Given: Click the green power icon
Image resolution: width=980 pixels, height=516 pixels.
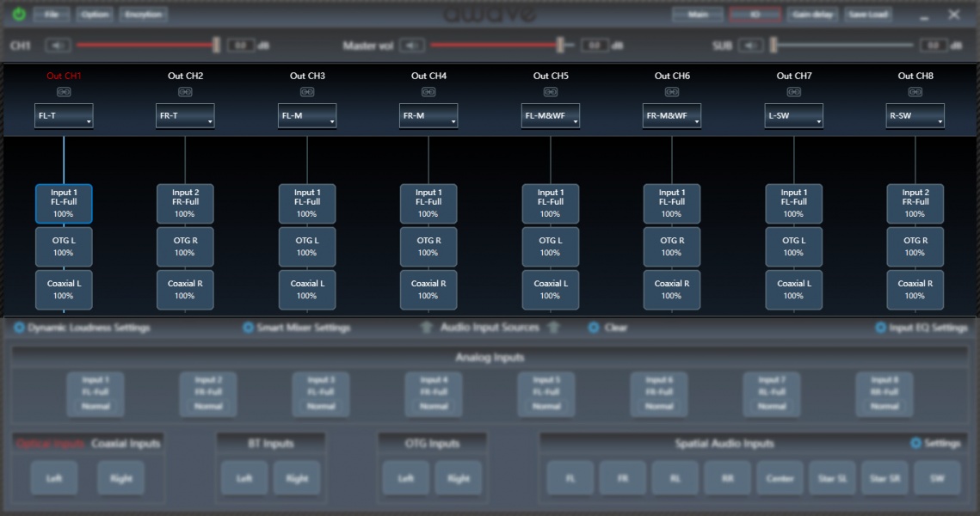Looking at the screenshot, I should tap(19, 15).
